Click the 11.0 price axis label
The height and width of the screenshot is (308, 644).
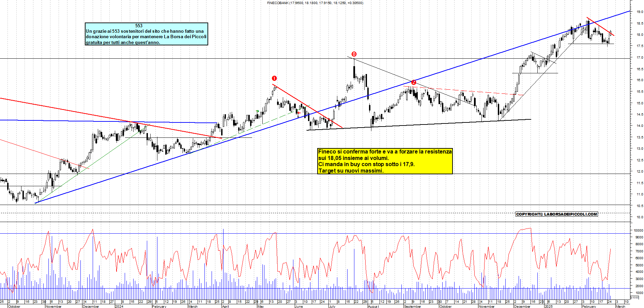[640, 194]
